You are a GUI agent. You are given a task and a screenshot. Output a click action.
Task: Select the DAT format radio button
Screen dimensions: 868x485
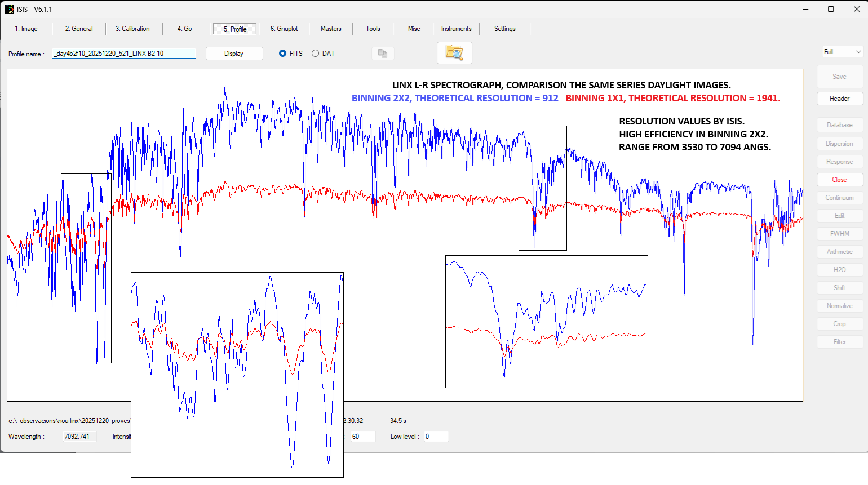point(316,54)
